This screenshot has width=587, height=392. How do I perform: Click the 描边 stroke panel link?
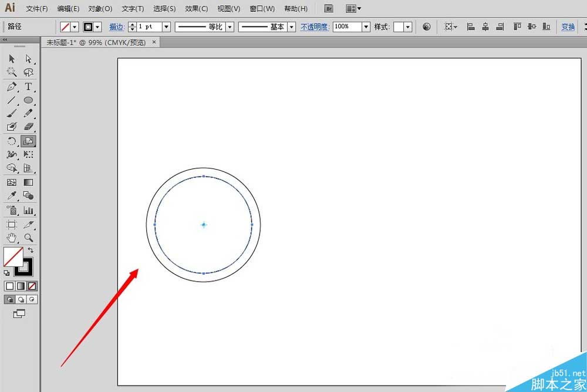click(x=116, y=27)
